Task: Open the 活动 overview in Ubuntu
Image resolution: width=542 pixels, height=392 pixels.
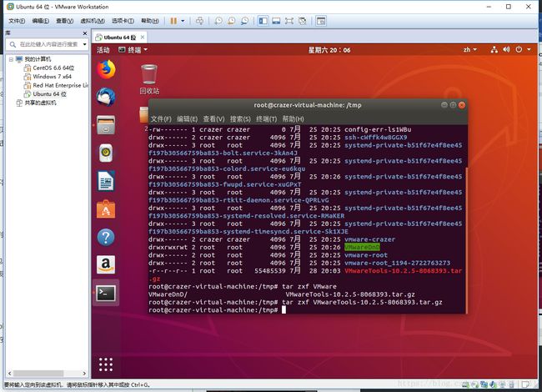Action: click(103, 50)
